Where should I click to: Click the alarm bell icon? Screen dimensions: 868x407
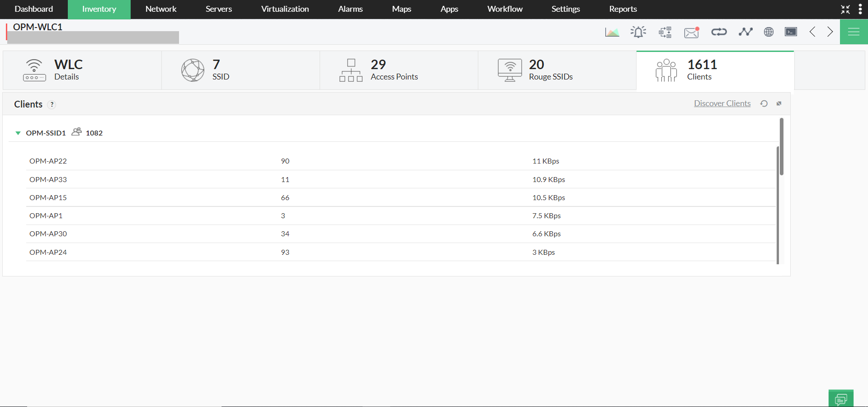tap(638, 32)
